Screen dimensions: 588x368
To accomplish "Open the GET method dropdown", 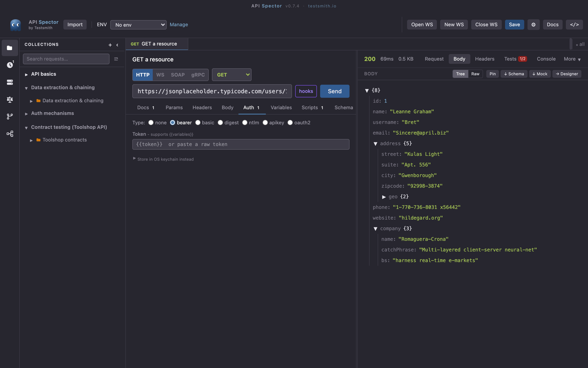I will click(232, 75).
